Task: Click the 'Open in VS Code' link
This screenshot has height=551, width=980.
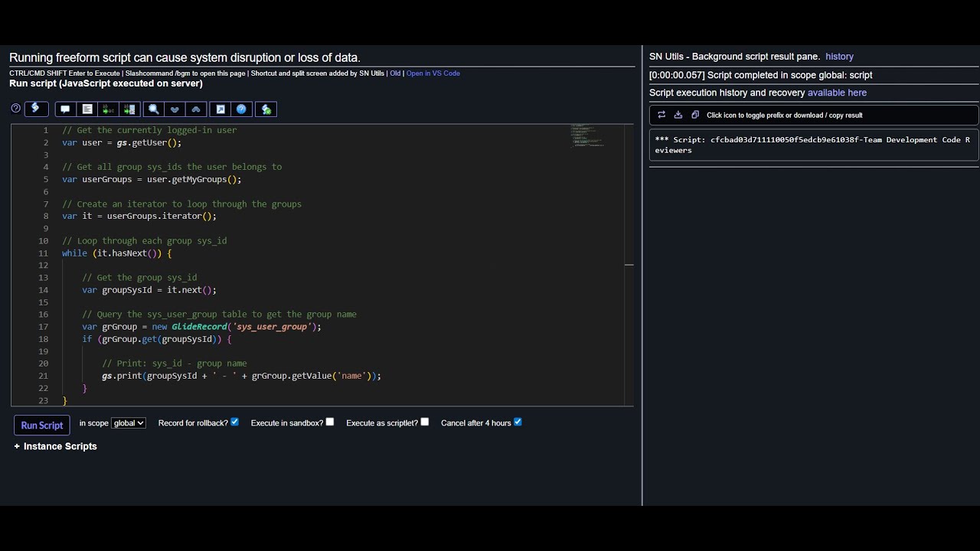Action: pos(433,73)
